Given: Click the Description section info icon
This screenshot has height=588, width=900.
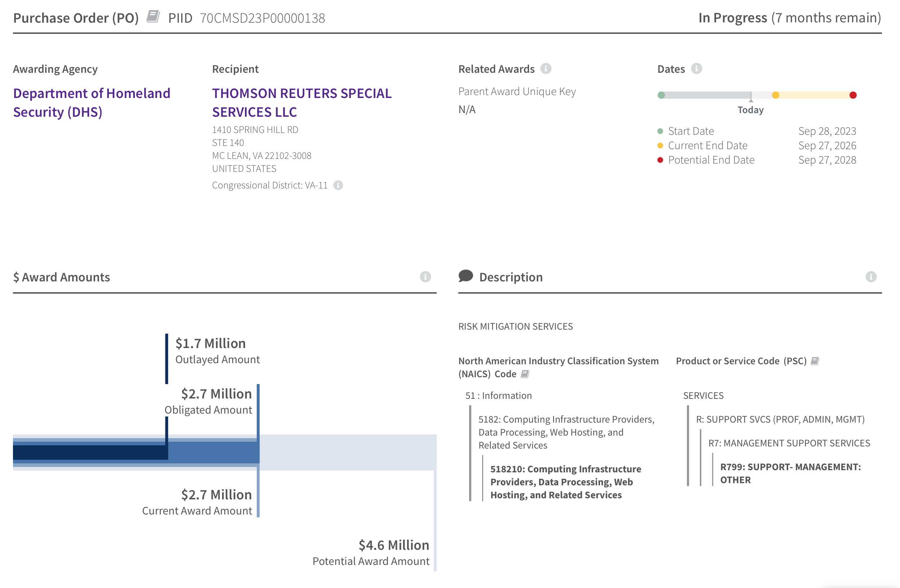Looking at the screenshot, I should point(870,277).
